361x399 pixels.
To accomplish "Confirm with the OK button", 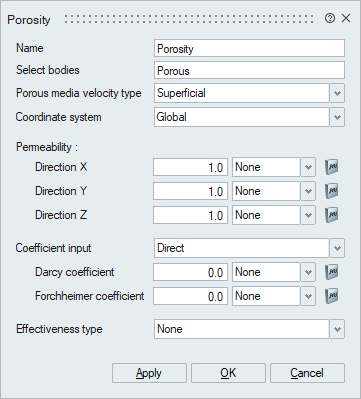I will coord(228,373).
